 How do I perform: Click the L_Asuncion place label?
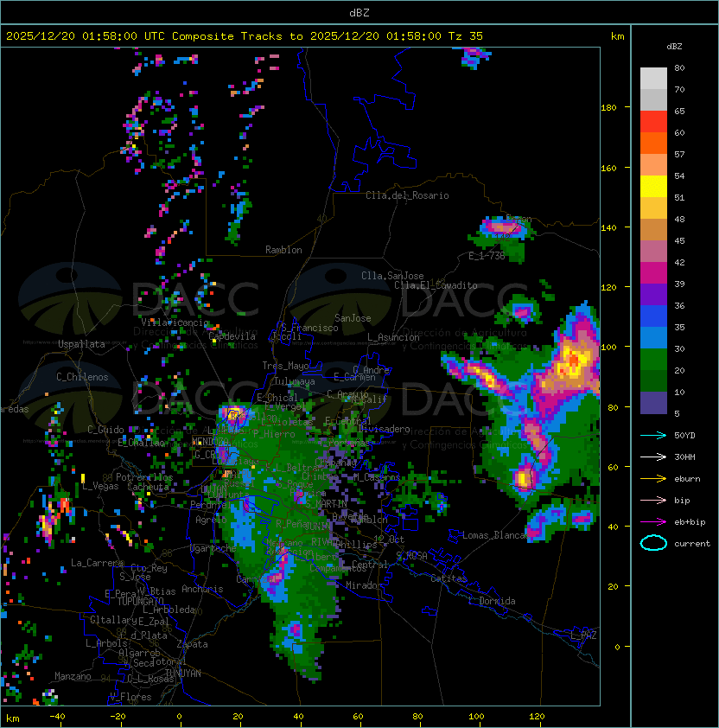(x=393, y=337)
